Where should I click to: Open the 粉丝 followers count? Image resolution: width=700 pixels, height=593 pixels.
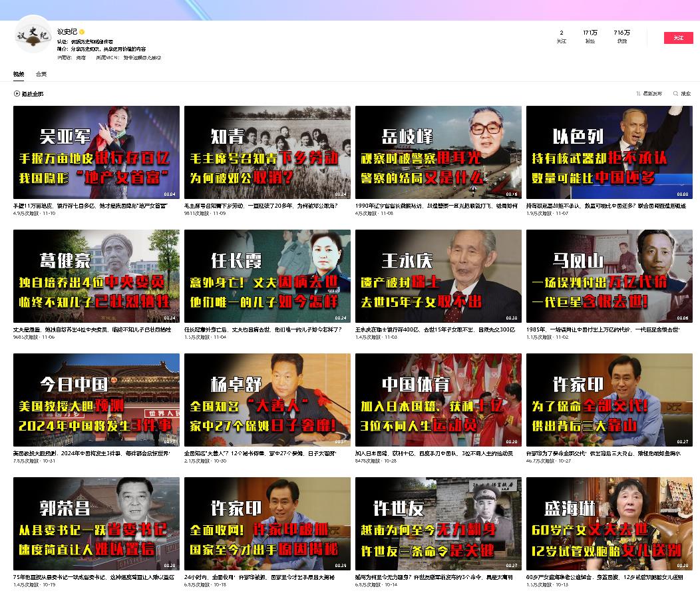[x=590, y=37]
